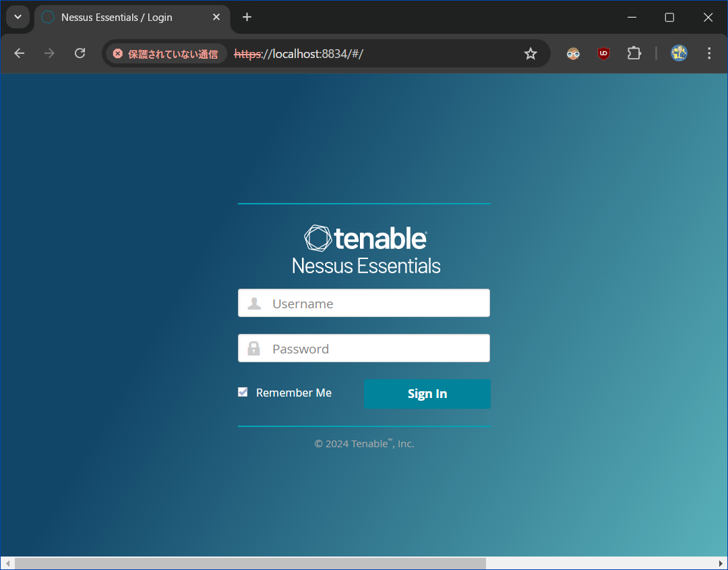Select the Nessus Essentials / Login tab

[132, 19]
